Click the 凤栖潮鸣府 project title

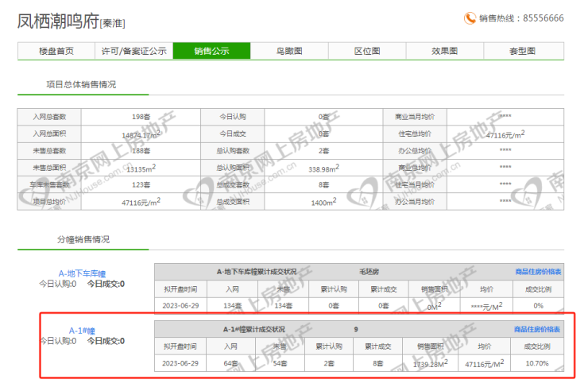click(x=58, y=21)
